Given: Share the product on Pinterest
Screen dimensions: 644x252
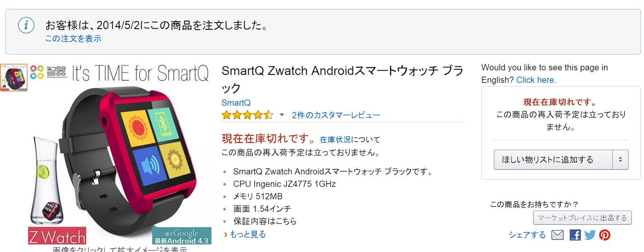Looking at the screenshot, I should pos(605,235).
